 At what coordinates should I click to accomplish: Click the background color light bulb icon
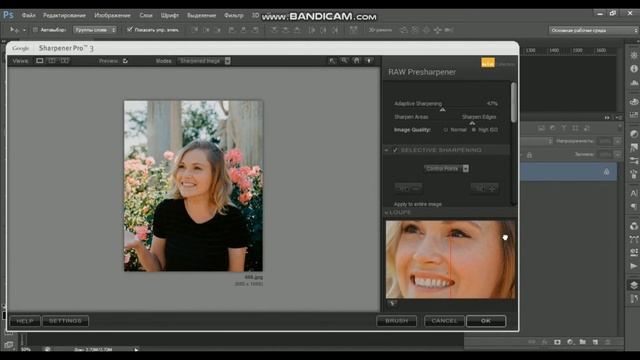click(369, 61)
